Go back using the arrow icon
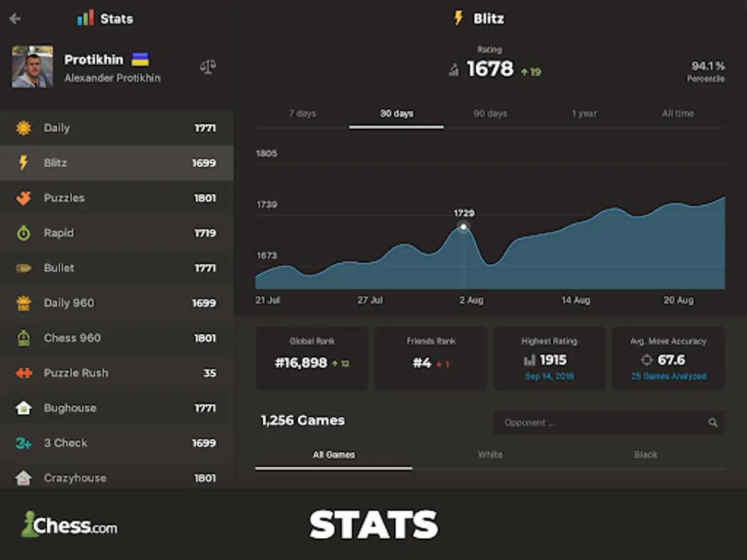747x560 pixels. (16, 19)
